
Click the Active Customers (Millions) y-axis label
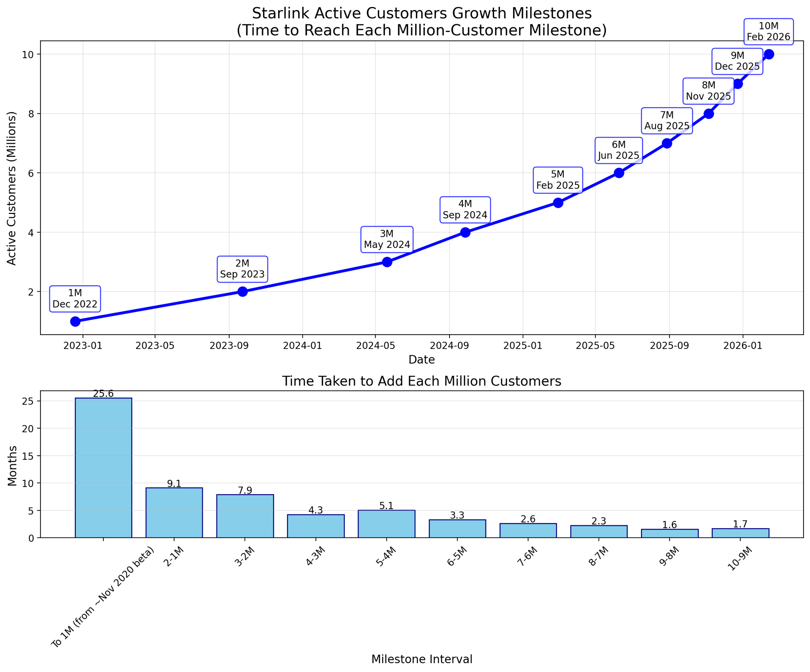(x=12, y=188)
